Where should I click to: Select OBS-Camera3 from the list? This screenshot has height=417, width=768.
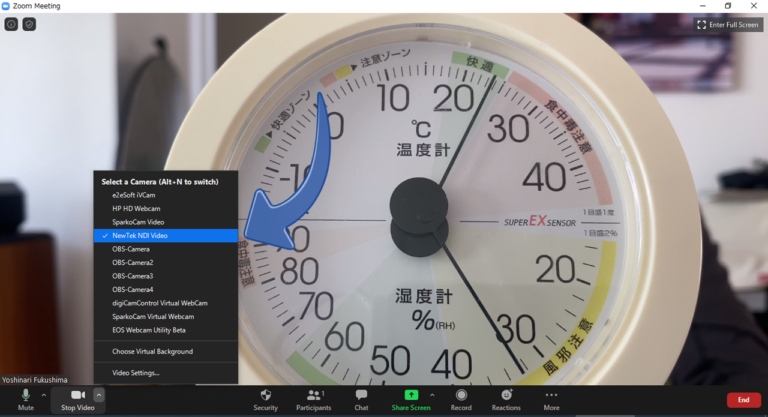(x=166, y=276)
